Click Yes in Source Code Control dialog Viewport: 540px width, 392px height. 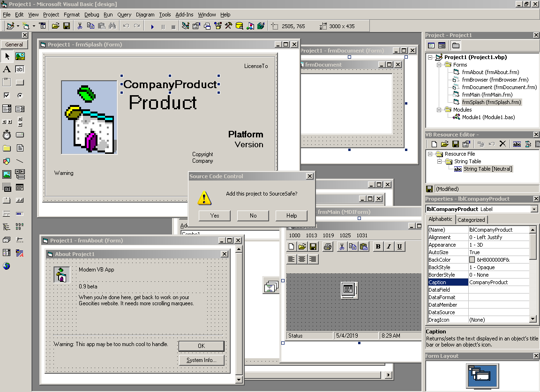pyautogui.click(x=215, y=216)
